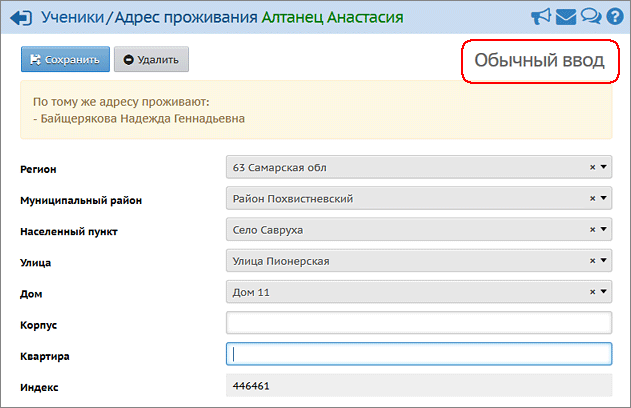Clear the Регион field with x

tap(592, 167)
